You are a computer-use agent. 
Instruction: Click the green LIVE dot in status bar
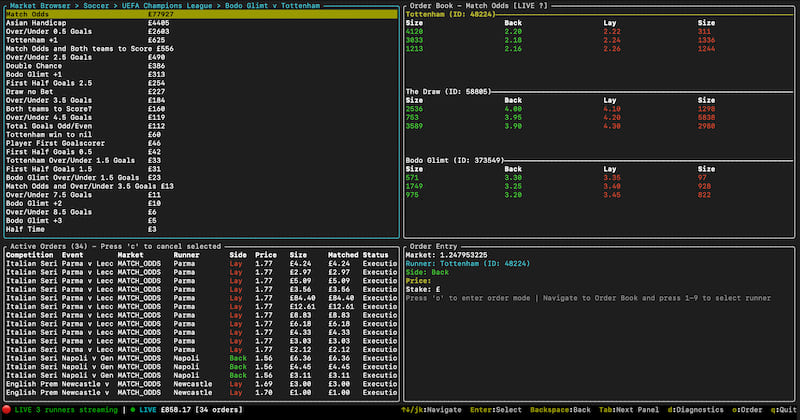tap(133, 410)
